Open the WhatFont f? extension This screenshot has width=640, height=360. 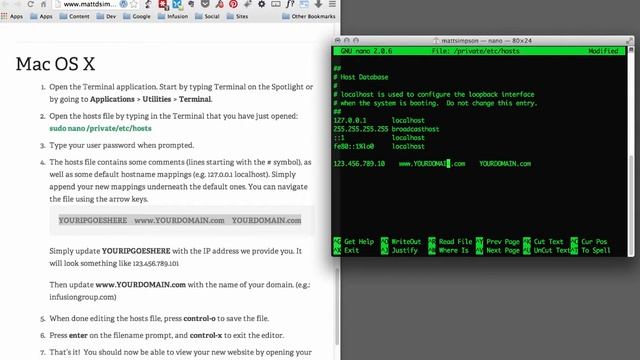point(290,4)
